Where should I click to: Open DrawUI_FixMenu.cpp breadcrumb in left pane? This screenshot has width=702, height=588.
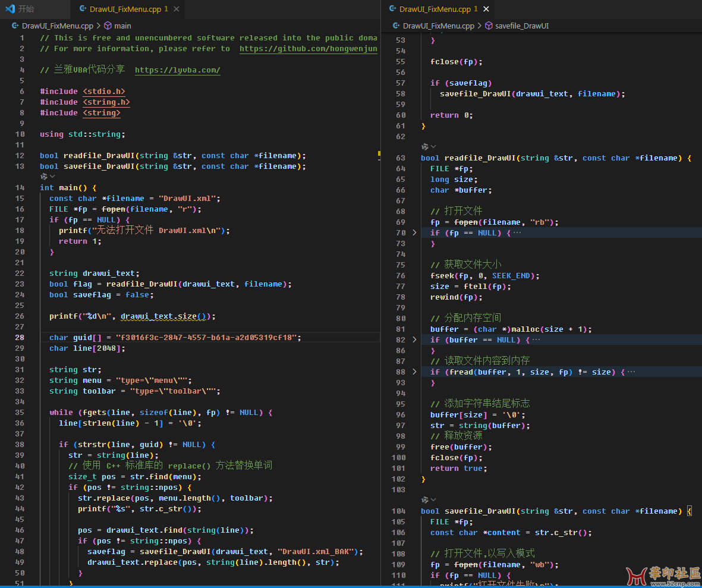click(57, 26)
